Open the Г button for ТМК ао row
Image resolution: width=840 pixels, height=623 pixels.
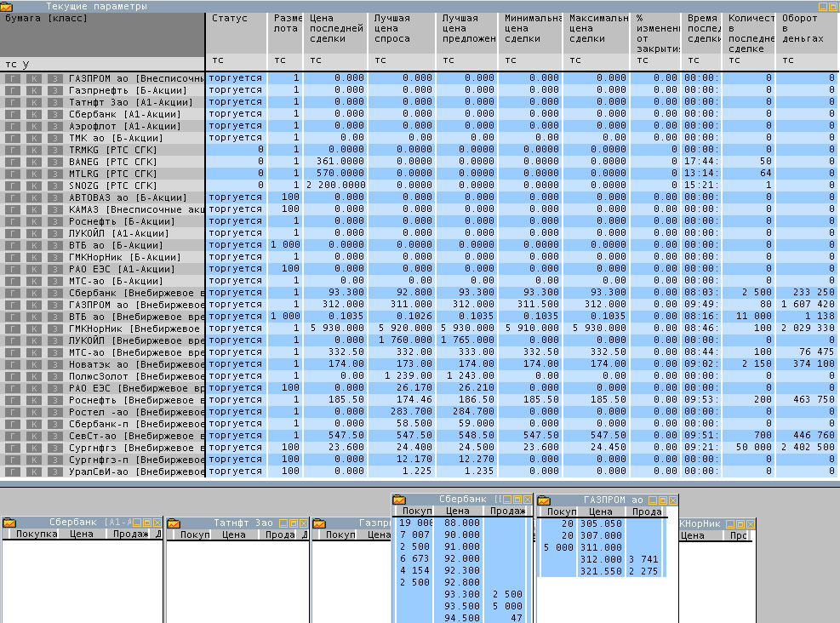(12, 138)
